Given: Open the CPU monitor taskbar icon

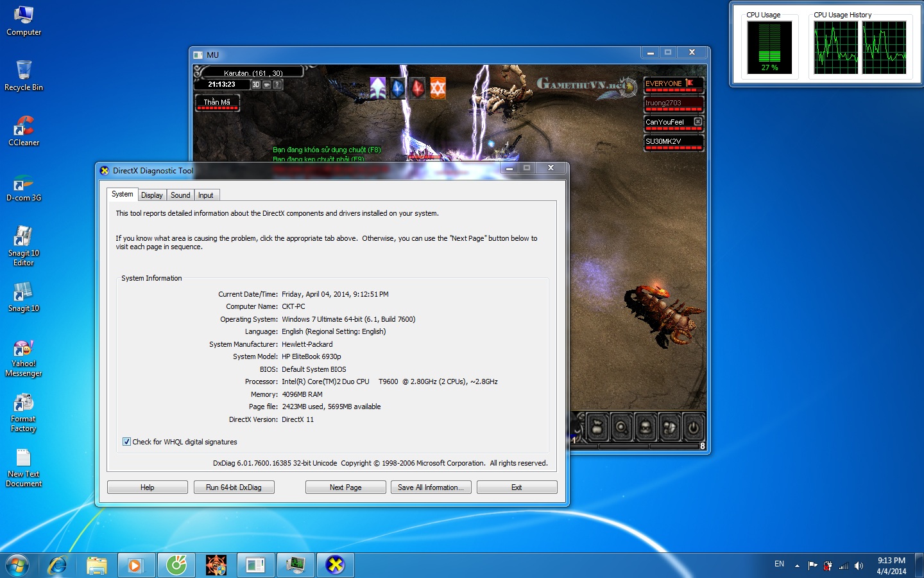Looking at the screenshot, I should pos(296,565).
